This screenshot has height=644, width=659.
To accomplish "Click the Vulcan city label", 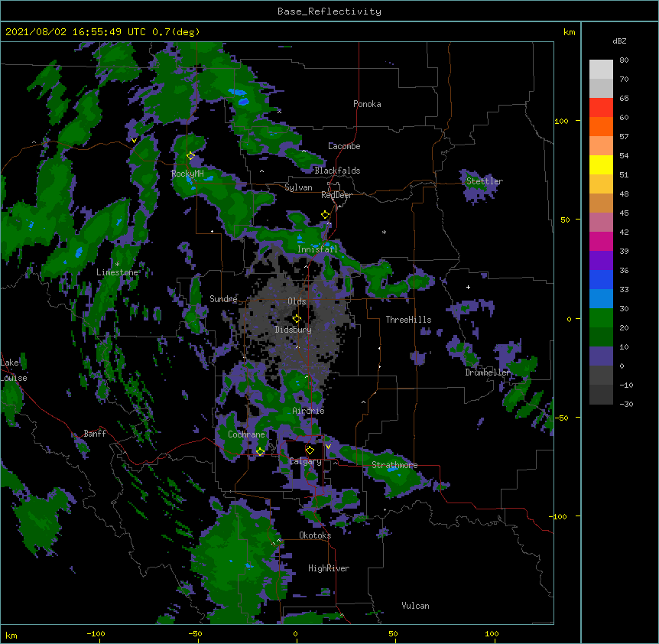I will pyautogui.click(x=415, y=606).
